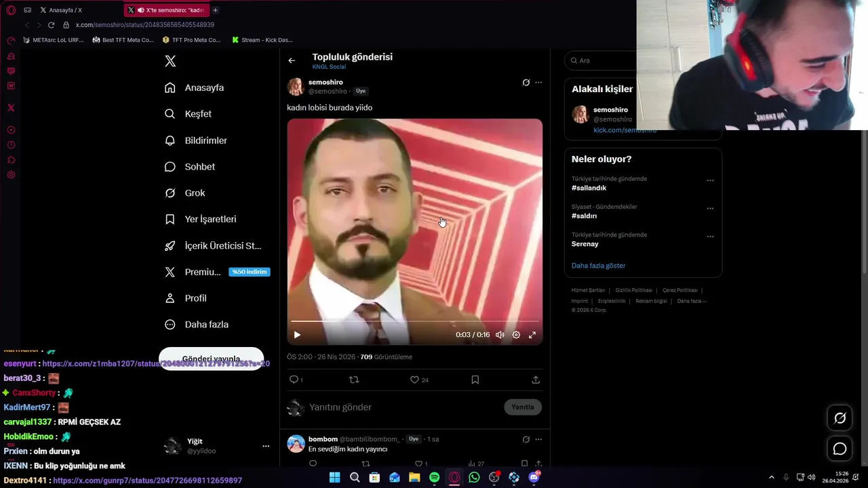
Task: Open Discord from the taskbar
Action: (534, 477)
